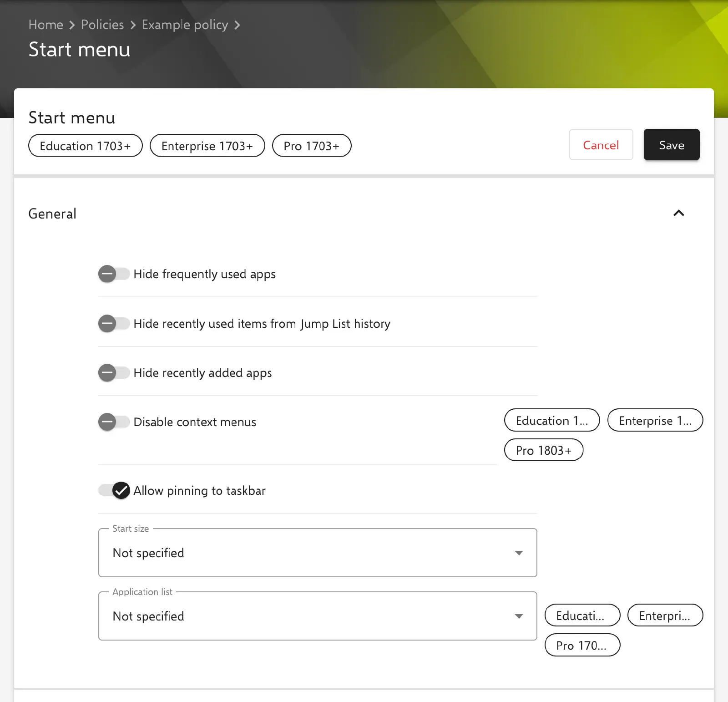728x702 pixels.
Task: Toggle Hide recently used items from Jump List
Action: coord(114,324)
